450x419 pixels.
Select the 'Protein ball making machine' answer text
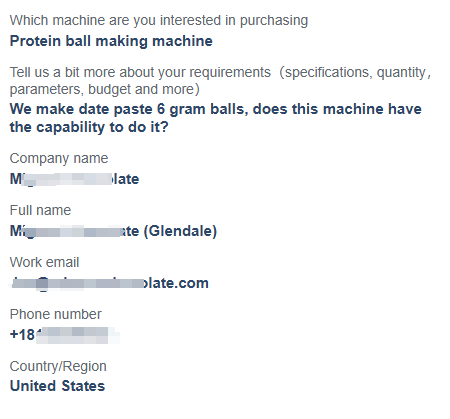click(x=111, y=41)
